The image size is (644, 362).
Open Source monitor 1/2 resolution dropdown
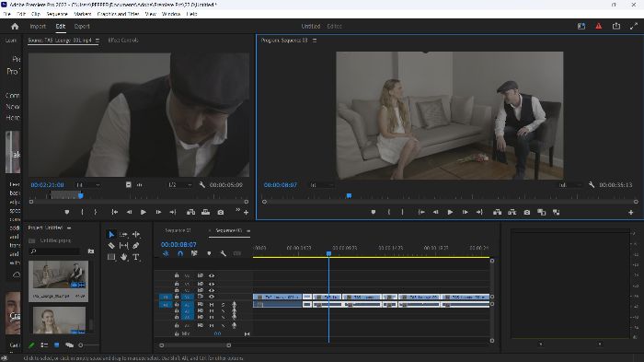click(180, 185)
